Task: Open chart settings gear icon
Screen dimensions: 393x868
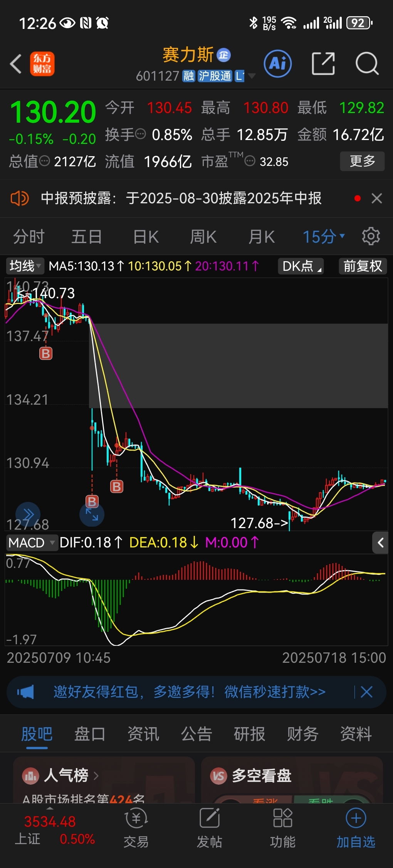Action: (x=371, y=236)
